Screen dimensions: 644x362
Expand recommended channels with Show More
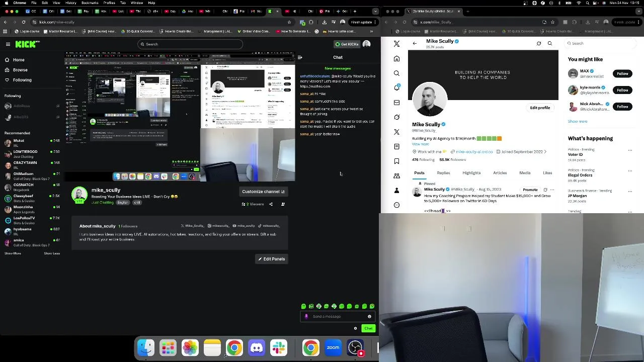point(13,253)
